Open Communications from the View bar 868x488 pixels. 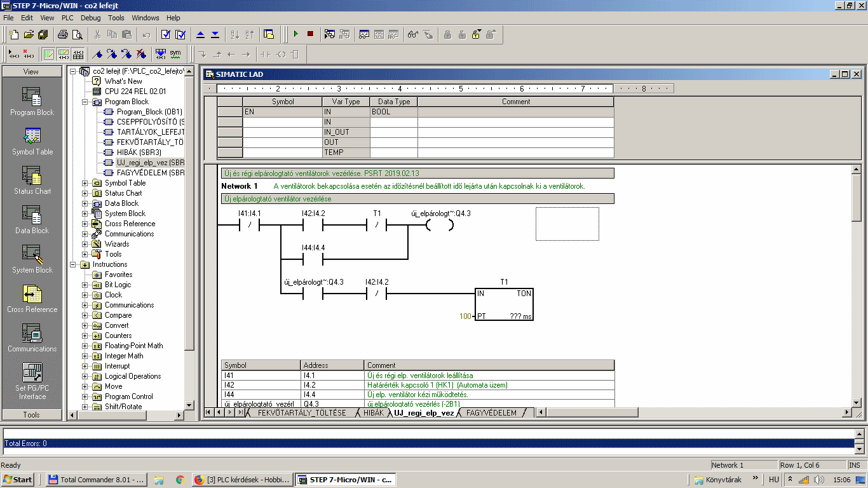(x=32, y=338)
